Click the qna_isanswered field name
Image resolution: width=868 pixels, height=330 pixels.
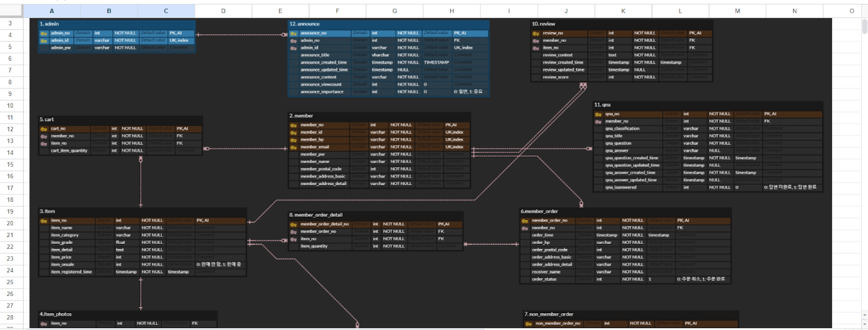point(621,187)
